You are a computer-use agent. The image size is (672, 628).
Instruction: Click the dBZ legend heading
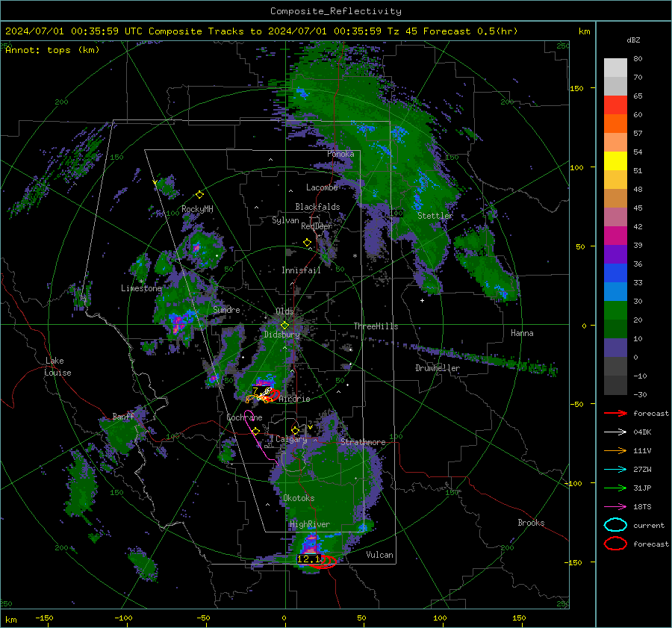pos(633,40)
